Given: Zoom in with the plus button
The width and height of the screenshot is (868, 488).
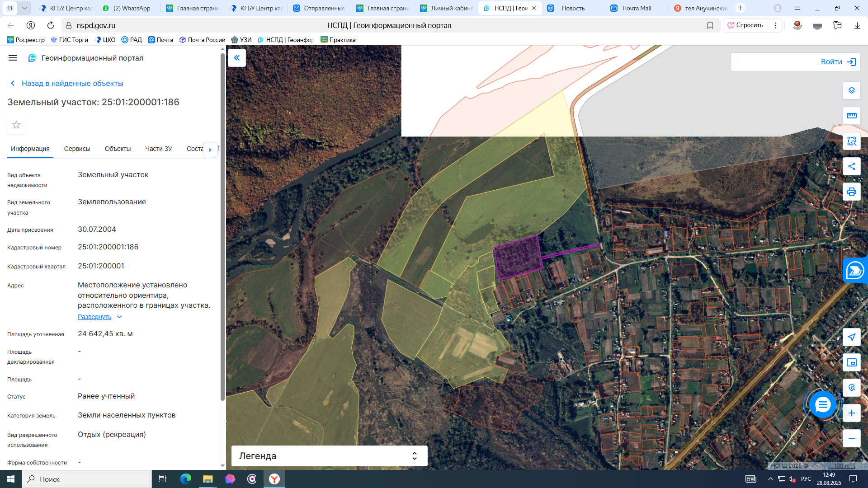Looking at the screenshot, I should click(x=851, y=413).
